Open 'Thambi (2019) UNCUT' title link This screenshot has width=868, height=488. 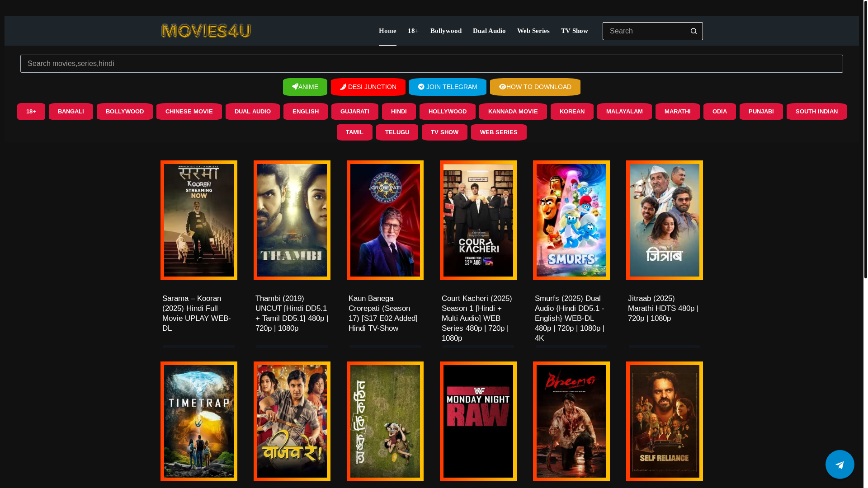coord(292,313)
